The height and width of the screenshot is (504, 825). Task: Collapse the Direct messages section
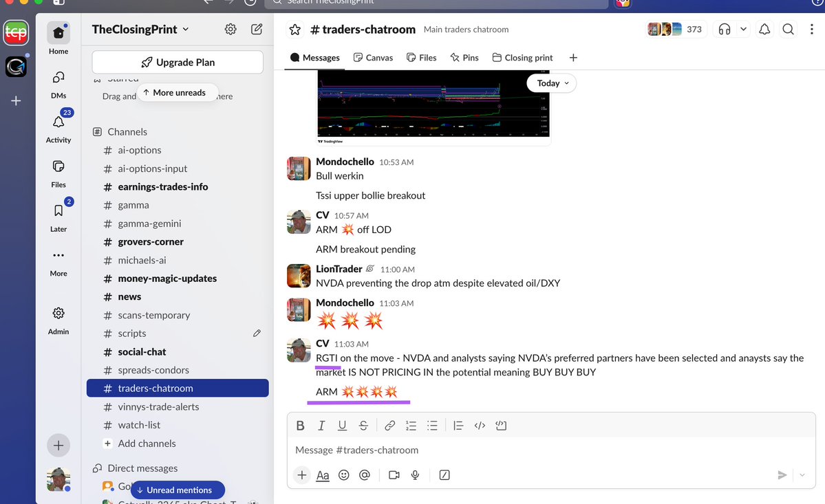[136, 468]
